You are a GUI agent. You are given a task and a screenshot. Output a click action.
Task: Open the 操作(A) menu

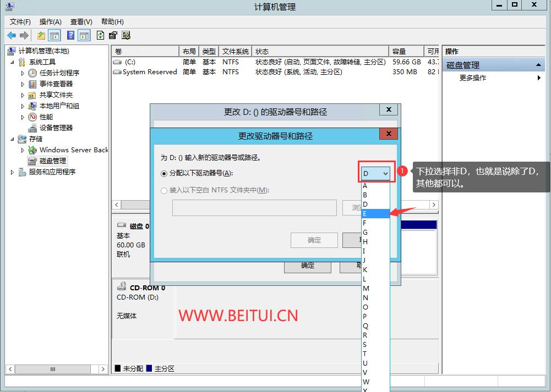(50, 22)
